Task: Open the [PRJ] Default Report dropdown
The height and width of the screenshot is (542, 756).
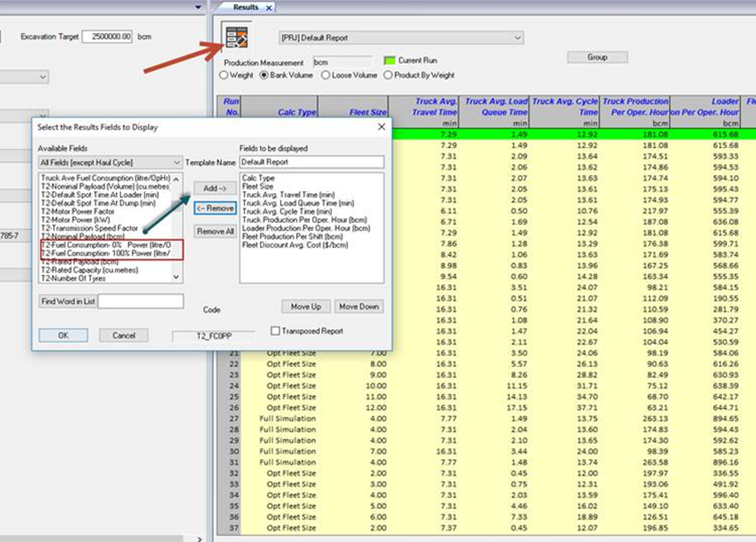Action: click(401, 38)
